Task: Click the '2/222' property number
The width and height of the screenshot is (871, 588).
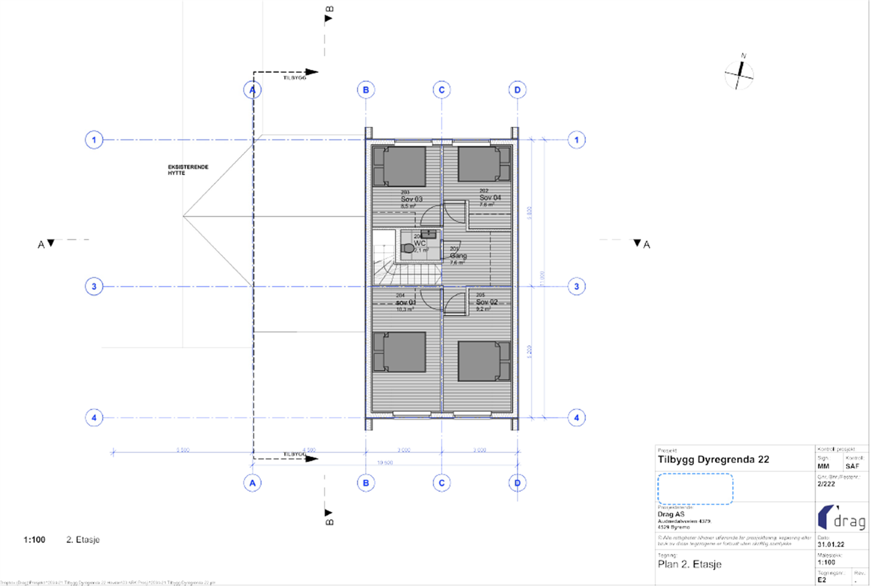Action: click(826, 483)
